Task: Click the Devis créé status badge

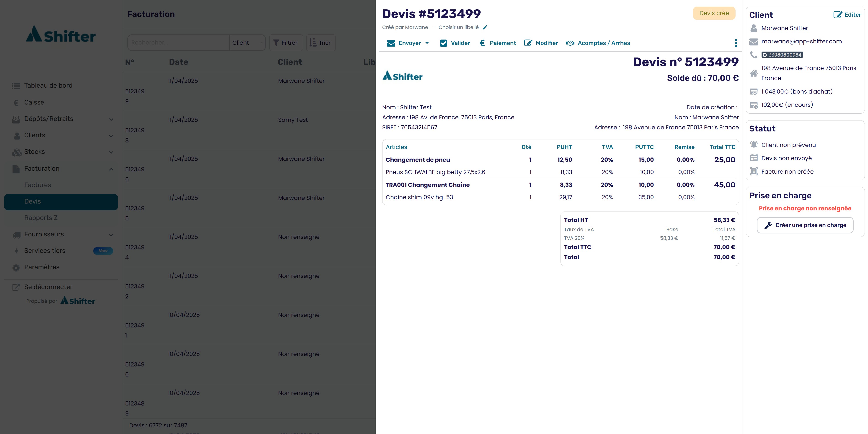Action: click(x=714, y=13)
